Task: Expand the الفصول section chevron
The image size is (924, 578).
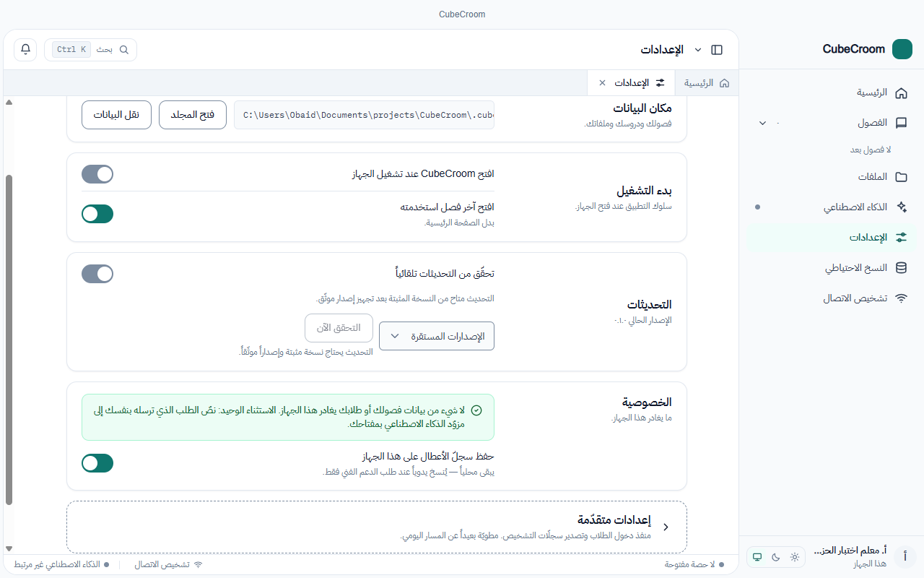Action: (762, 123)
